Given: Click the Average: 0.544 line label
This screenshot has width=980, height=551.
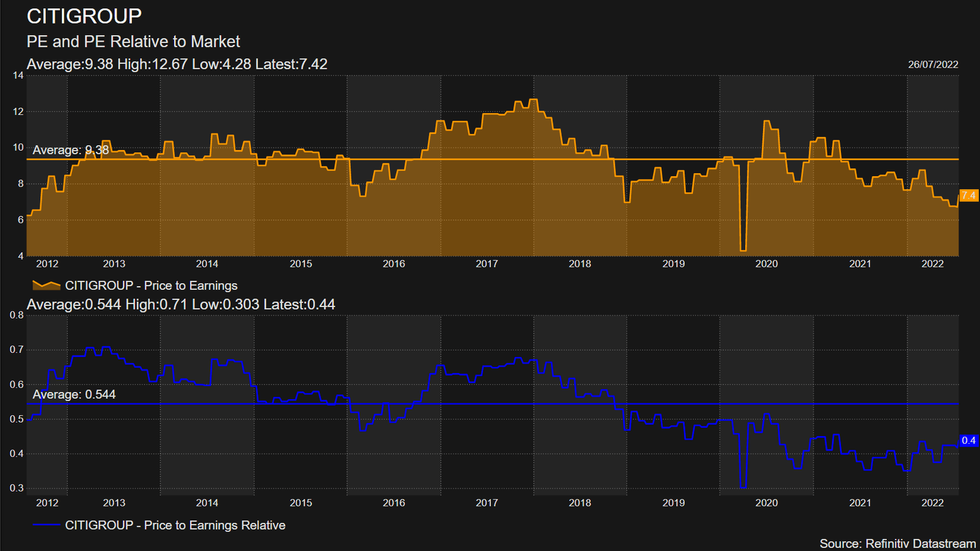Looking at the screenshot, I should pyautogui.click(x=75, y=395).
